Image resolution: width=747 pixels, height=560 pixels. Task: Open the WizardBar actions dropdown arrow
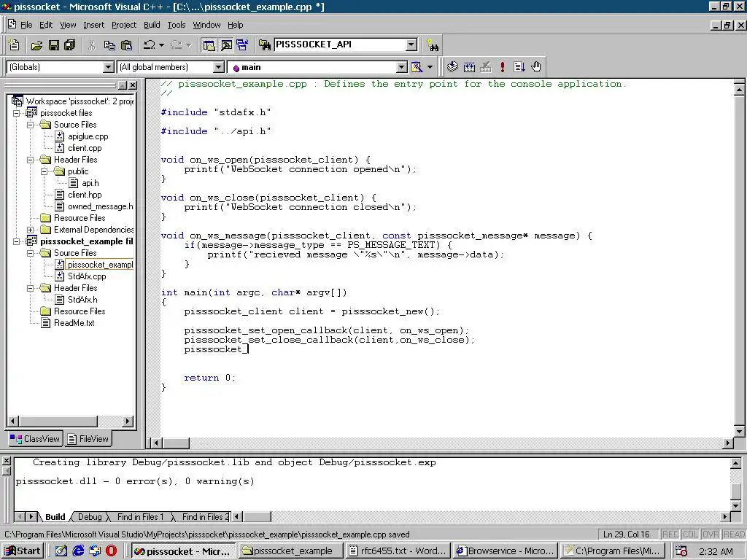(x=430, y=66)
